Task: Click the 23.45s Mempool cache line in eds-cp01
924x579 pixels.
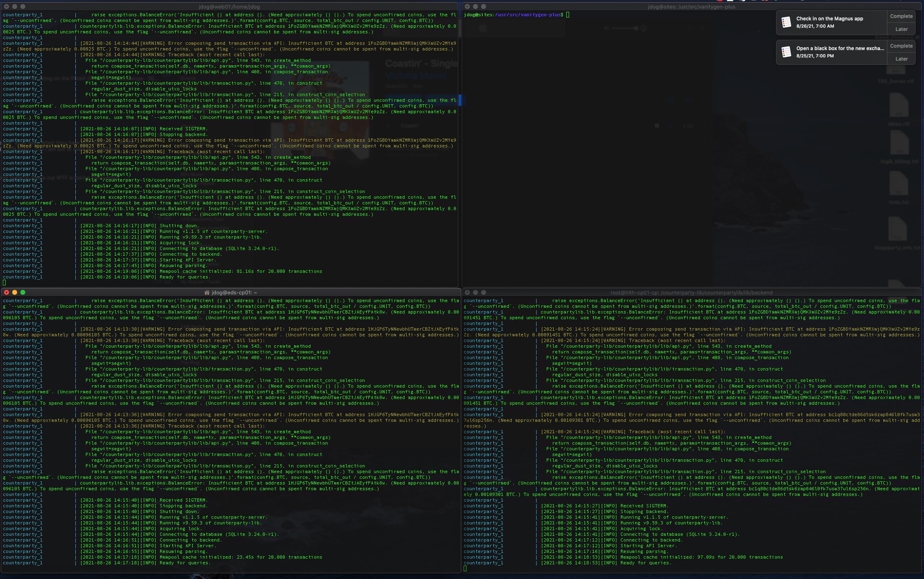Action: pyautogui.click(x=201, y=557)
